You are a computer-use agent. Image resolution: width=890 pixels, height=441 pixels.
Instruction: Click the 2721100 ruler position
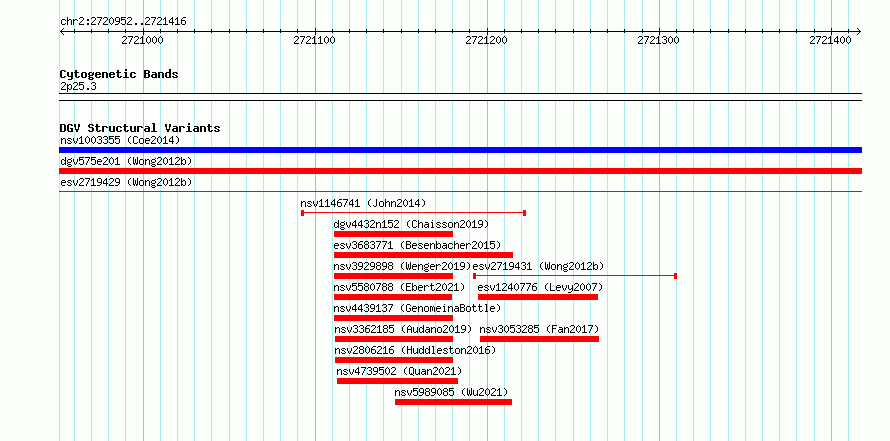pos(314,40)
